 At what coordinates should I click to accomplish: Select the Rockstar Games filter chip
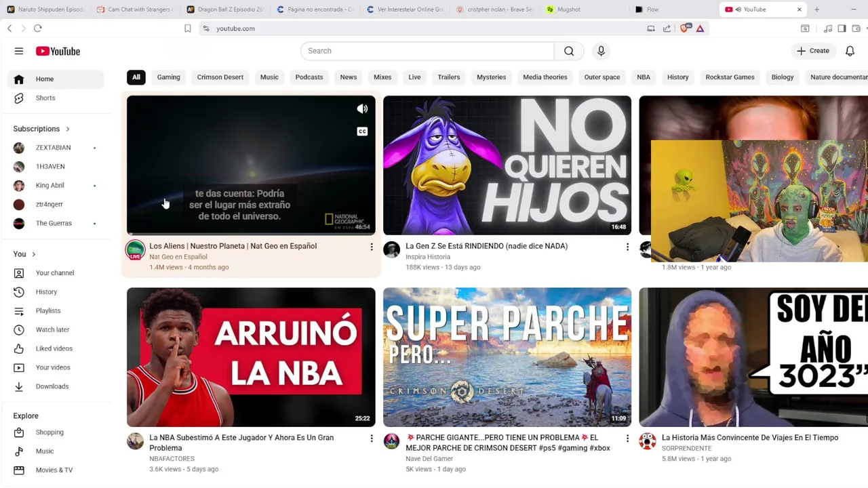point(730,77)
